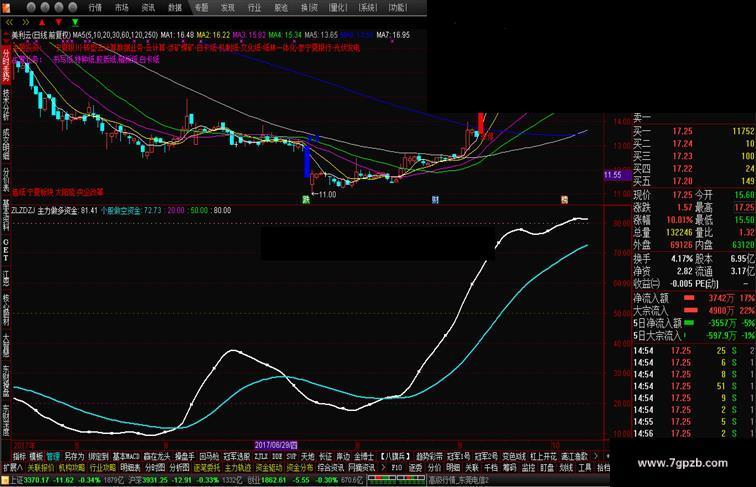Select the highlighted 管理 tab
Screen dimensions: 756x487
coord(53,456)
